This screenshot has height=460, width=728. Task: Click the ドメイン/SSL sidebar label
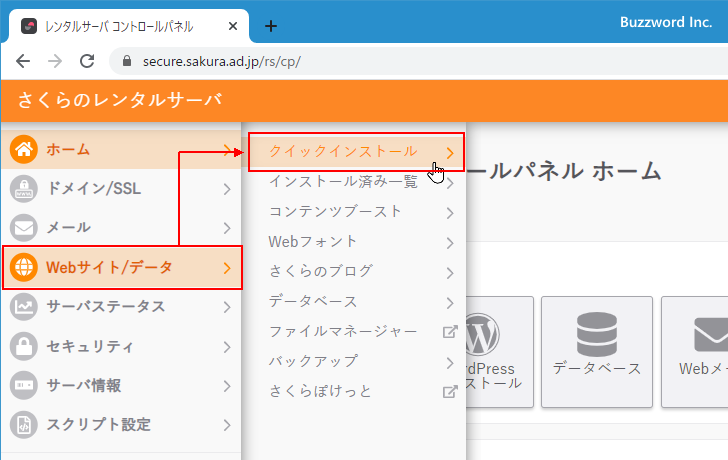coord(94,189)
